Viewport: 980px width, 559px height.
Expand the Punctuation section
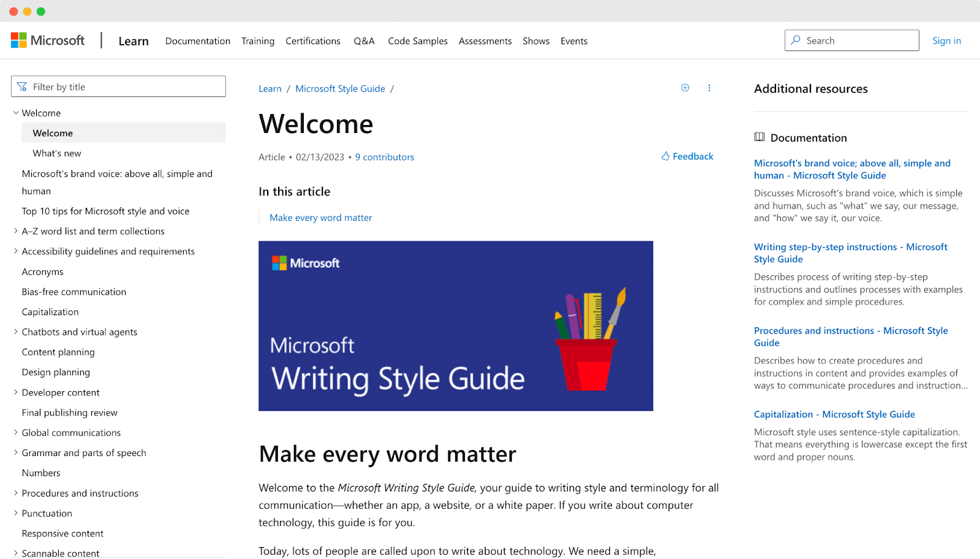pos(15,513)
